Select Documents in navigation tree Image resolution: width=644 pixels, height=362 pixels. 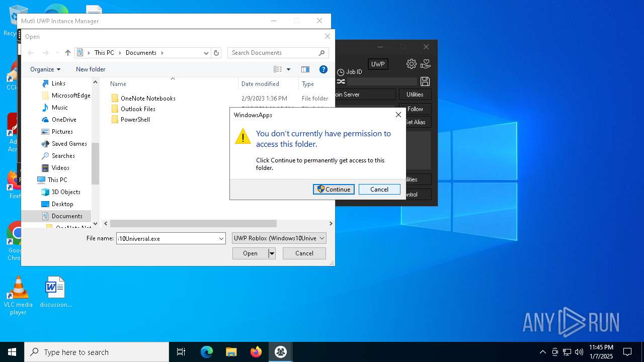[x=66, y=216]
